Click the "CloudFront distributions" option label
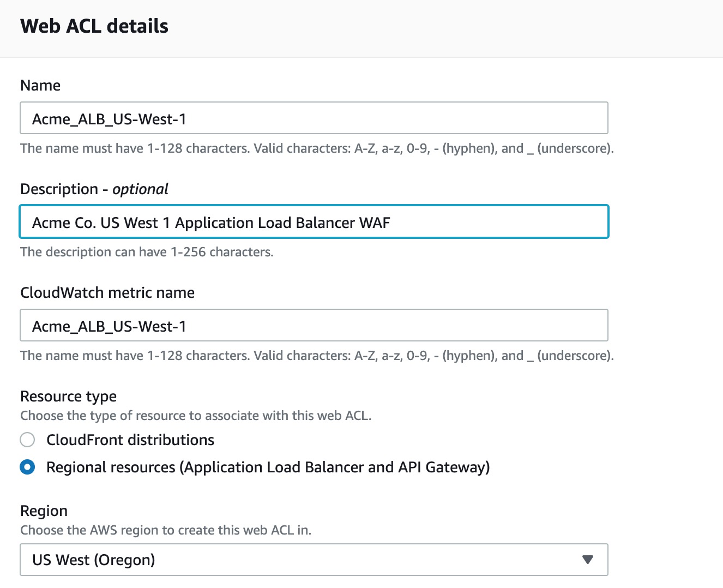 (130, 440)
